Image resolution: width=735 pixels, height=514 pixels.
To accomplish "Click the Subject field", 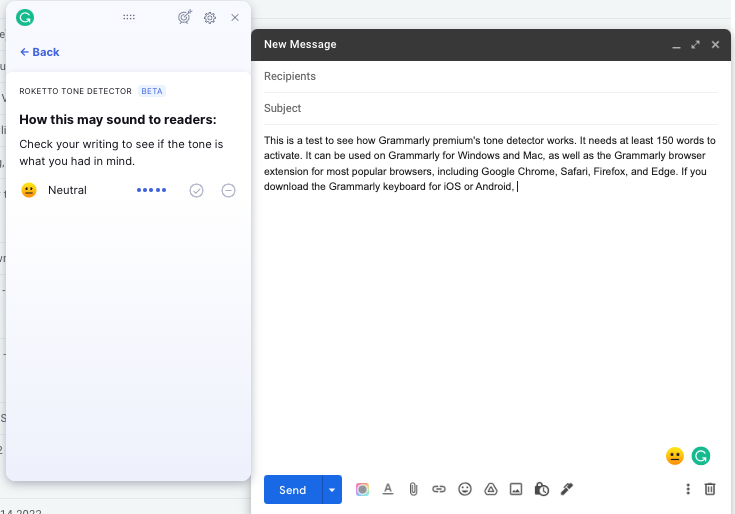I will pos(491,108).
